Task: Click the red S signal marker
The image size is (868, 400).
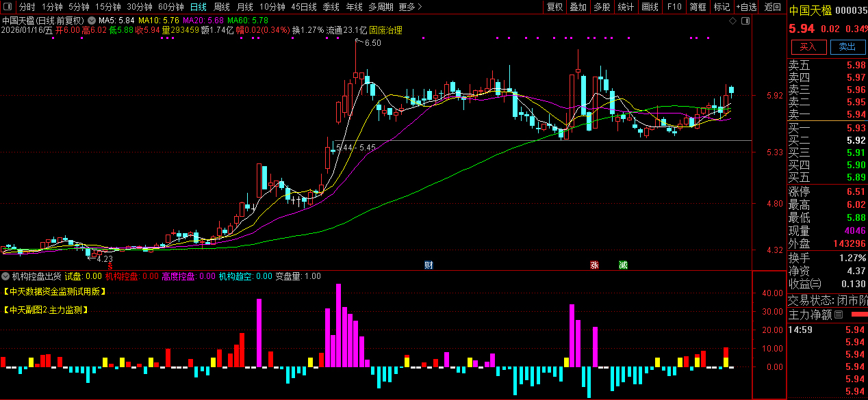Action: [x=110, y=265]
